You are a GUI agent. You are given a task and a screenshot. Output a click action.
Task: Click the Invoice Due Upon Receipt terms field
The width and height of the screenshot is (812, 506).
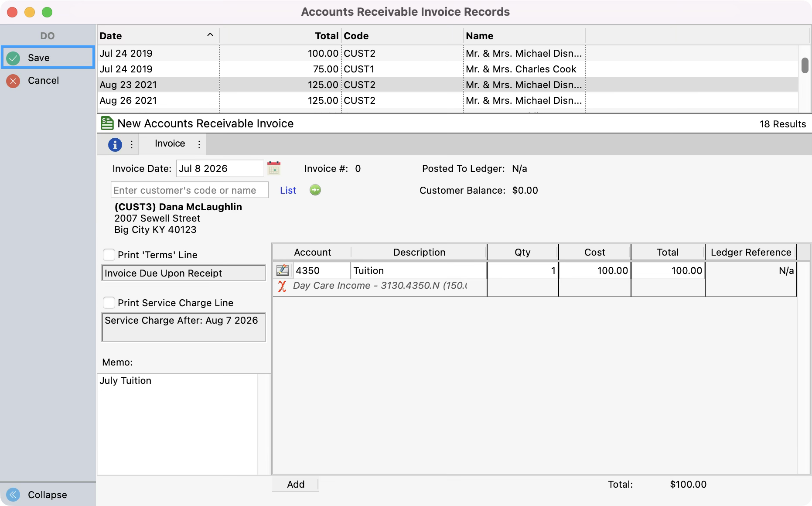(184, 274)
